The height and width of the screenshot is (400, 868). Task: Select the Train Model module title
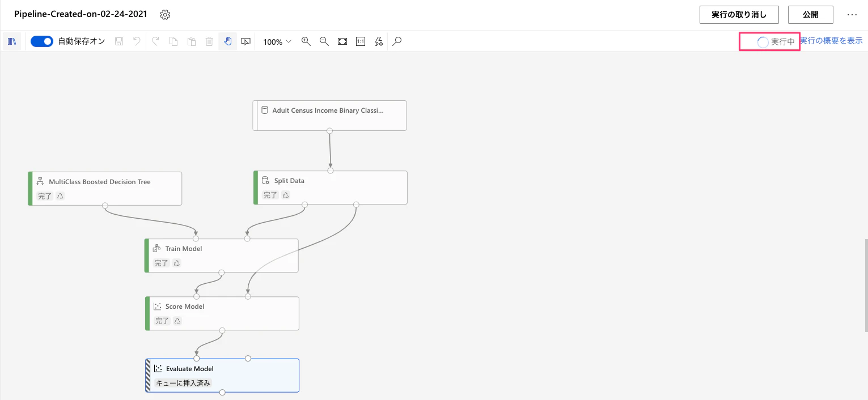[x=184, y=249]
